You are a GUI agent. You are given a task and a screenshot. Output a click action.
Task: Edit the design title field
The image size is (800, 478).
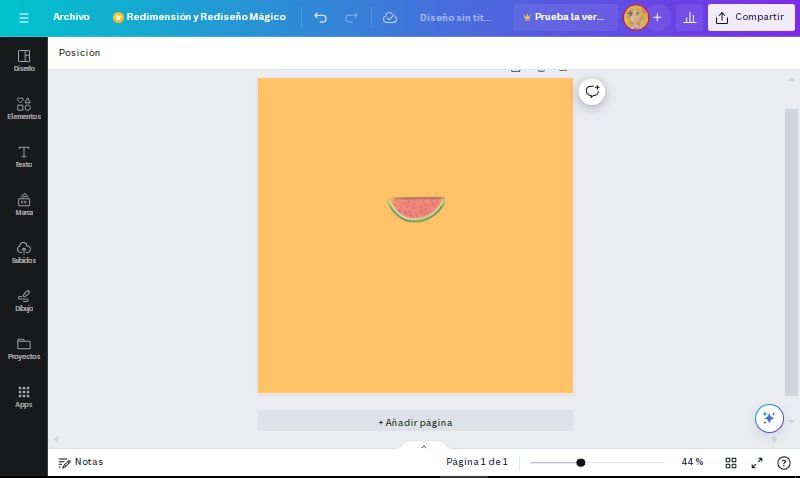(x=455, y=18)
